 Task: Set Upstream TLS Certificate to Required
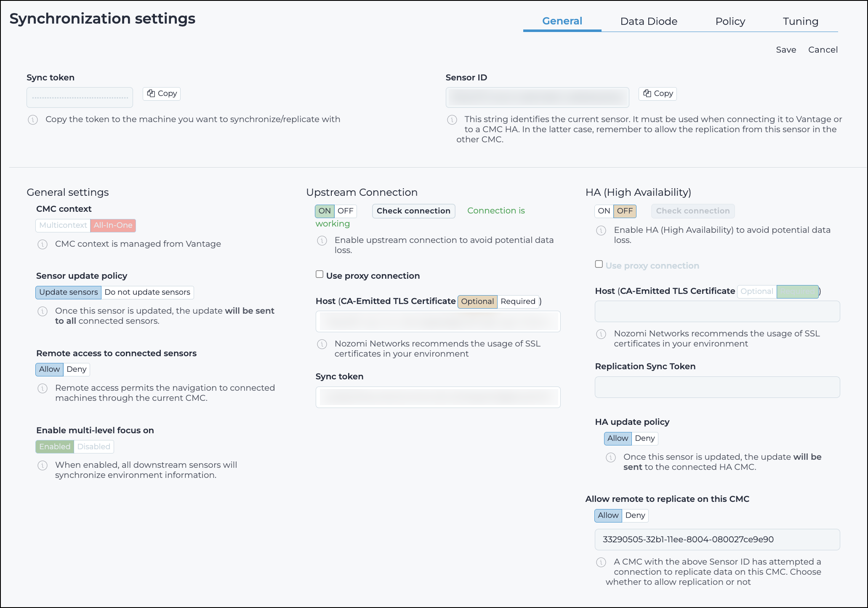[518, 301]
